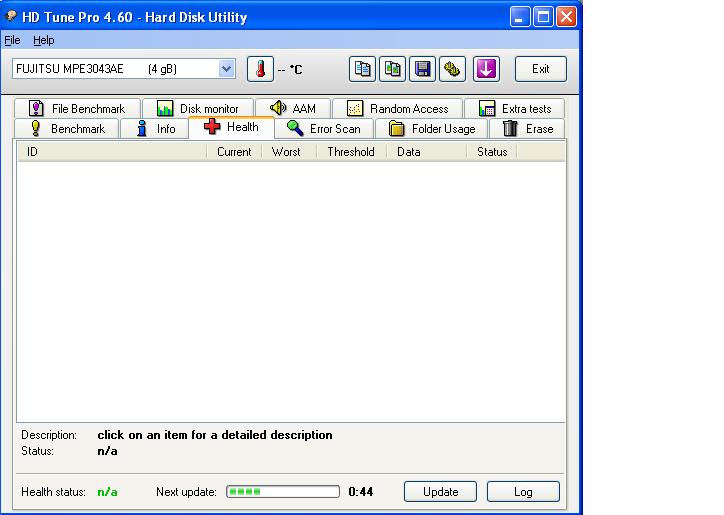Open the Info tab
This screenshot has width=724, height=515.
coord(155,129)
